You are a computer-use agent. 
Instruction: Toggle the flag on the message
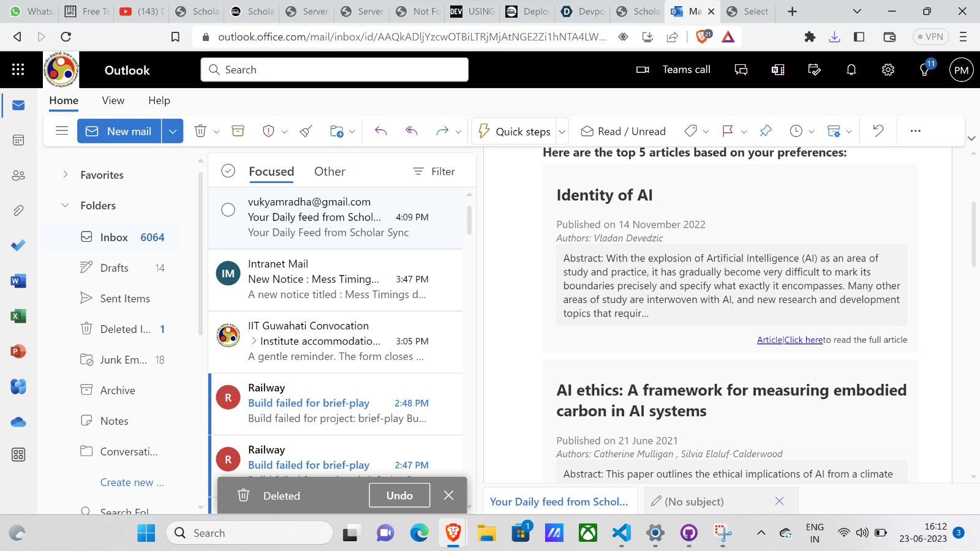point(728,131)
